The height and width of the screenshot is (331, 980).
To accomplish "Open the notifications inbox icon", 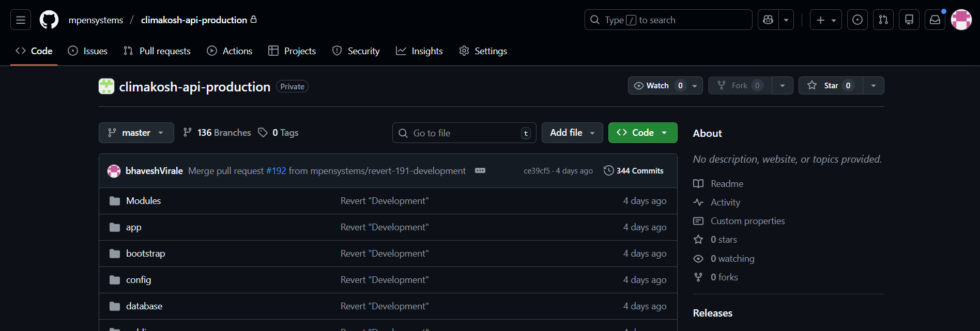I will coord(935,20).
